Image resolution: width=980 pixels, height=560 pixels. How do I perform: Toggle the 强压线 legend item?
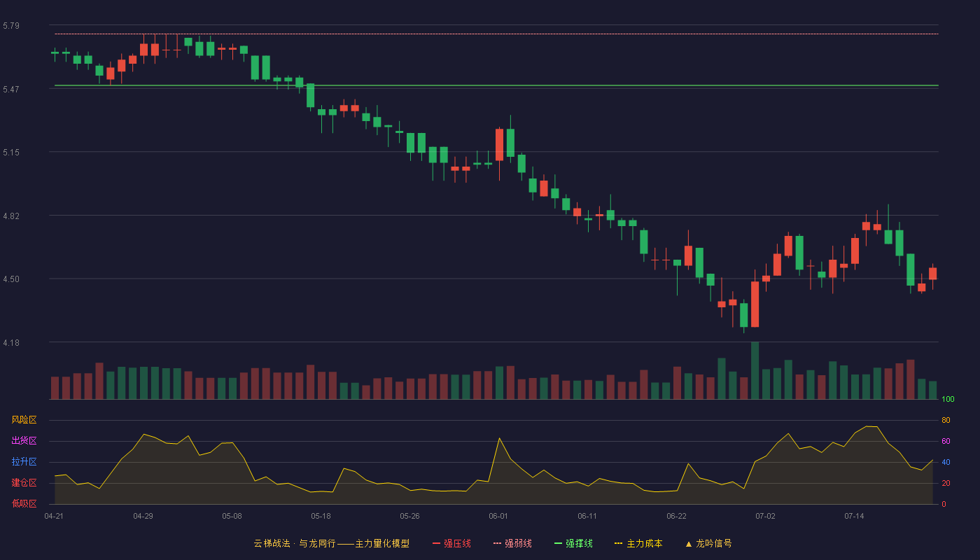pyautogui.click(x=451, y=543)
